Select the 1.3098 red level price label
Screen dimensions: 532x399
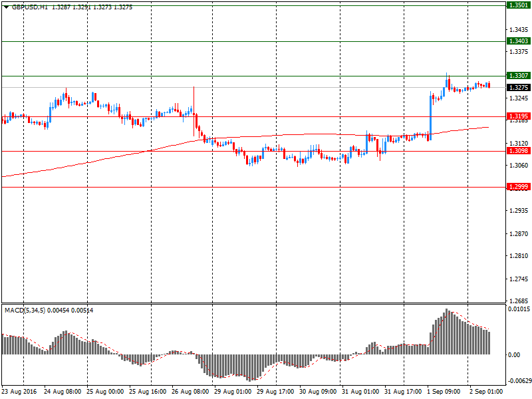click(519, 151)
